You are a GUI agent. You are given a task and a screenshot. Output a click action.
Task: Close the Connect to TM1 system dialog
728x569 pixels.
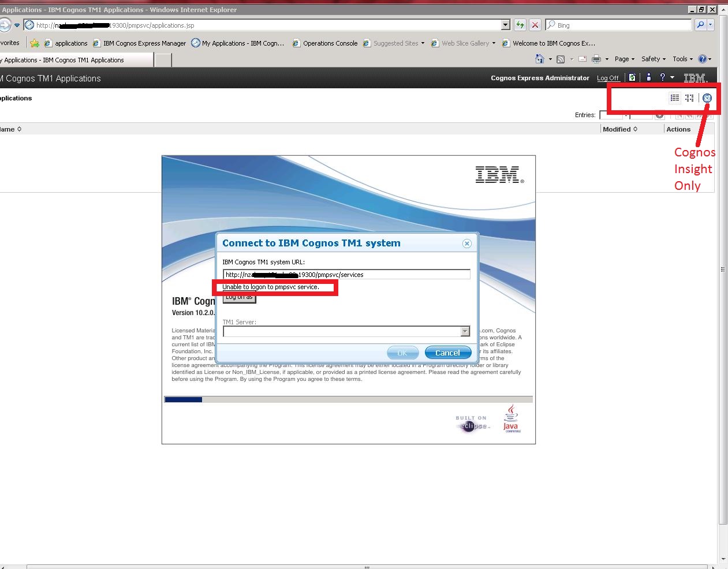tap(467, 244)
